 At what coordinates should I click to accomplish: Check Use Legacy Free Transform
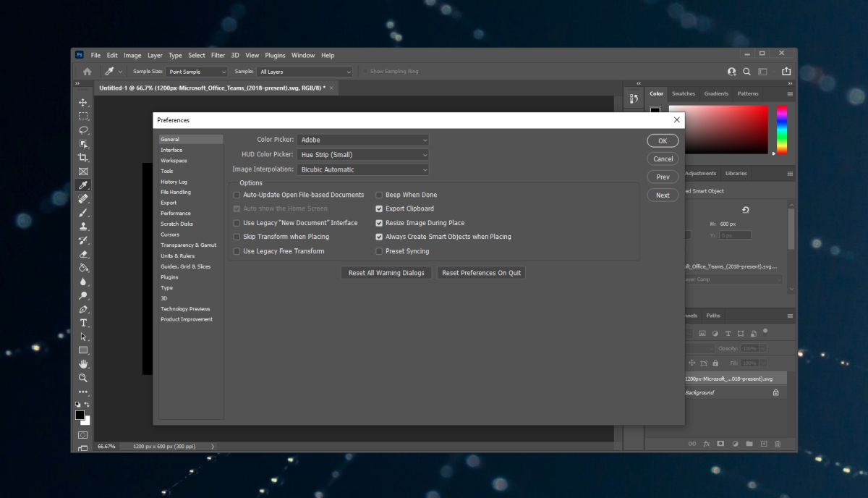click(237, 250)
